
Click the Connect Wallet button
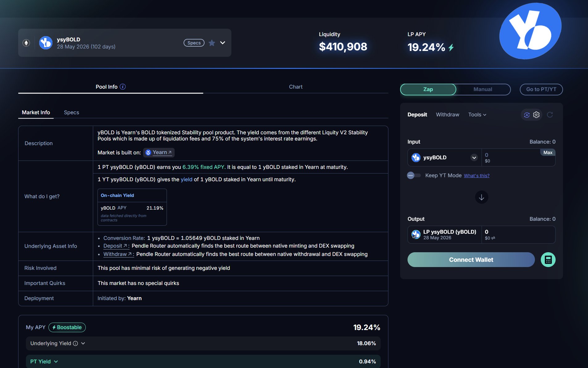coord(471,260)
